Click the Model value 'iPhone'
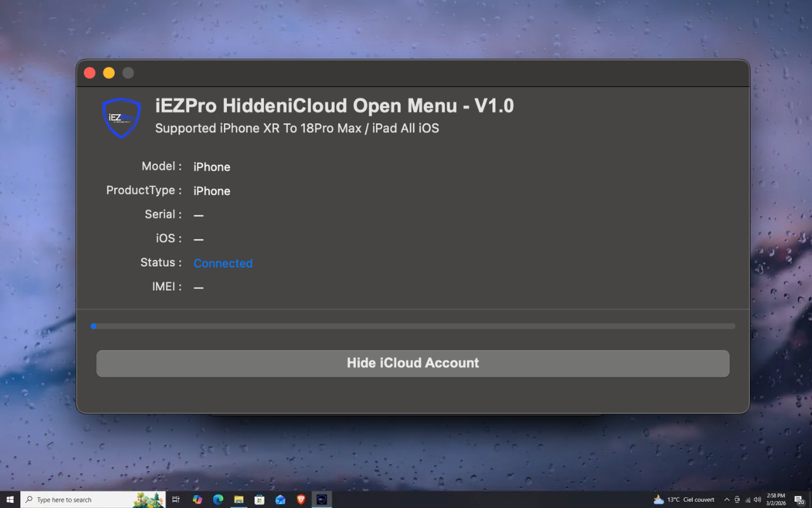 (x=212, y=167)
